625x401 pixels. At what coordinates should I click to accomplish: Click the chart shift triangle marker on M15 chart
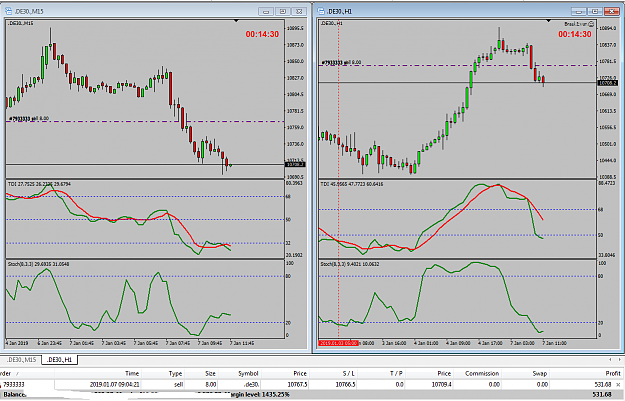pos(236,20)
